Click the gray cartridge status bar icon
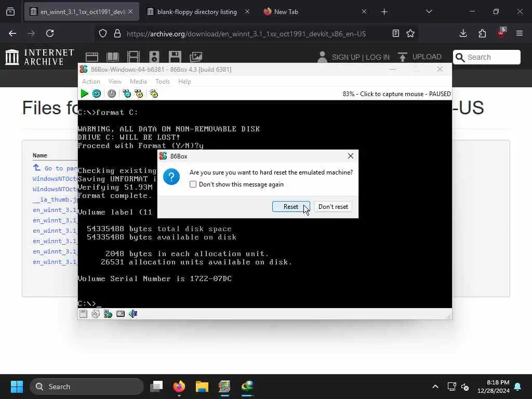The image size is (532, 399). click(121, 314)
